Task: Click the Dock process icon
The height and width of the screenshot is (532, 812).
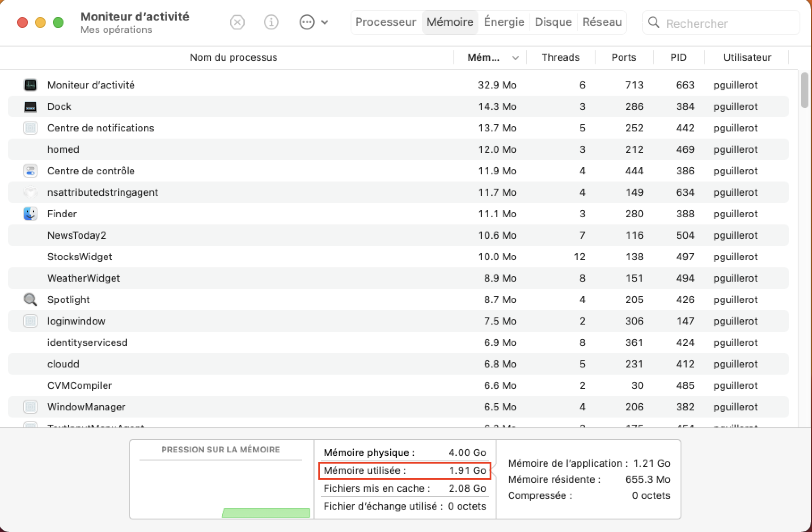Action: [30, 106]
